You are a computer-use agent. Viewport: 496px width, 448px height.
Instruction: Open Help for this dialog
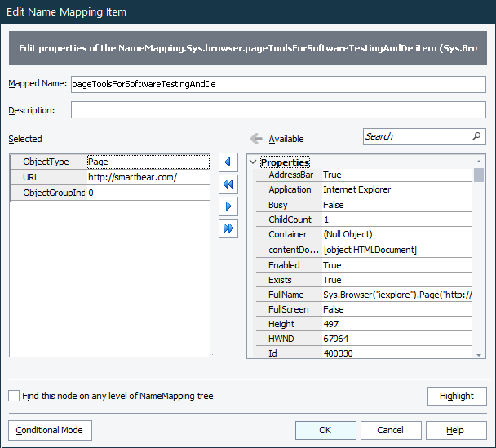455,430
